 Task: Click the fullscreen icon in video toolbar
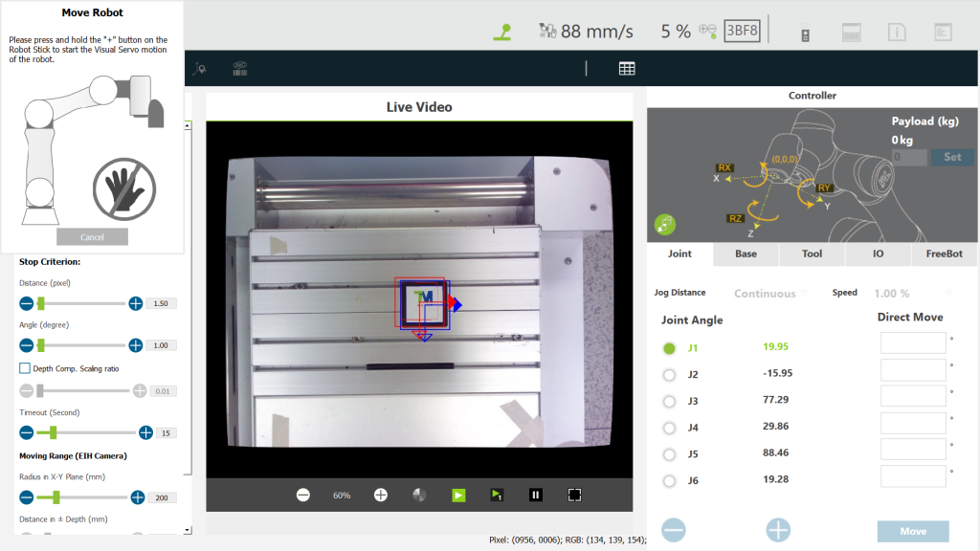tap(574, 495)
